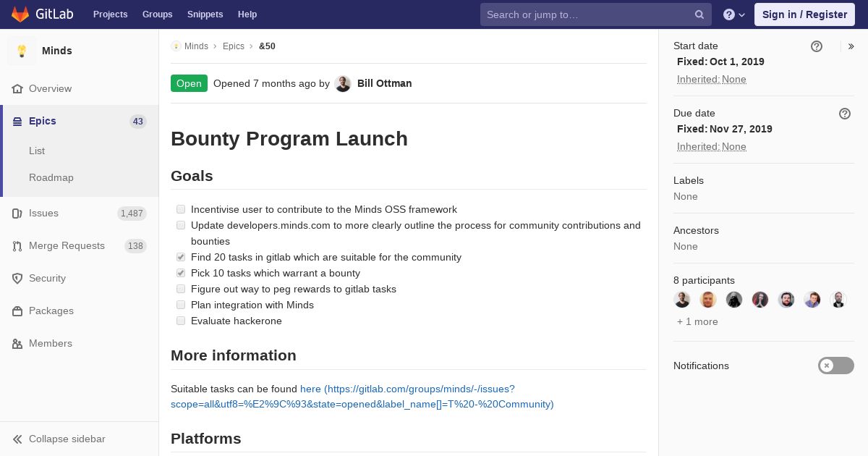Open the GitLab logo home link

click(42, 14)
